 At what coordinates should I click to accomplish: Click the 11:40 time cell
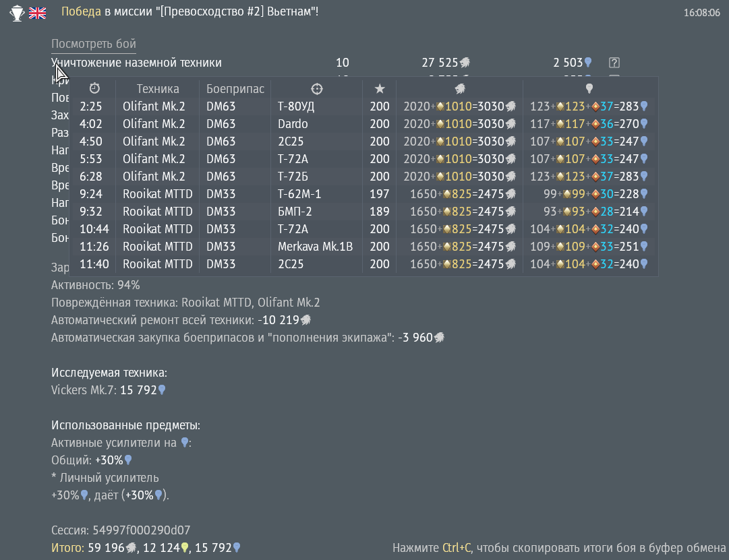pos(94,264)
